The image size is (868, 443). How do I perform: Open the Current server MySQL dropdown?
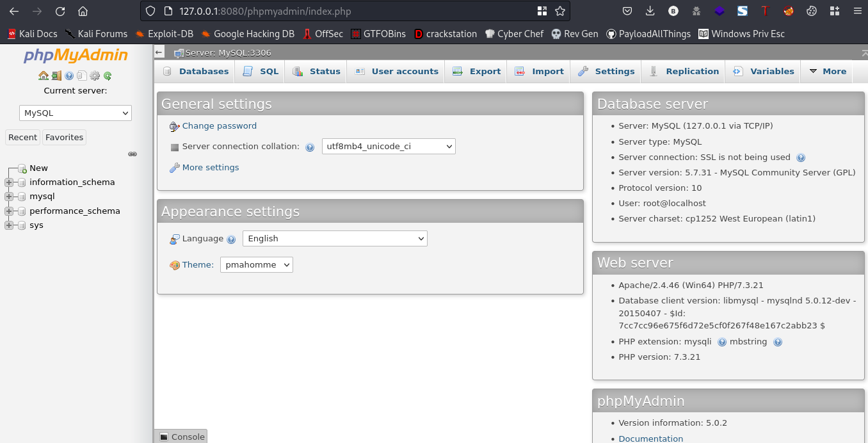click(76, 113)
